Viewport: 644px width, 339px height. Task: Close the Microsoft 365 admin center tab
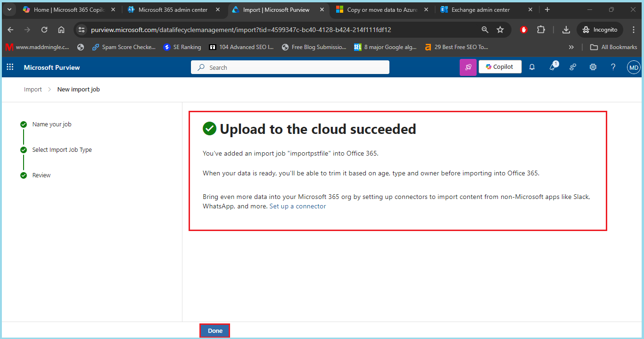218,9
